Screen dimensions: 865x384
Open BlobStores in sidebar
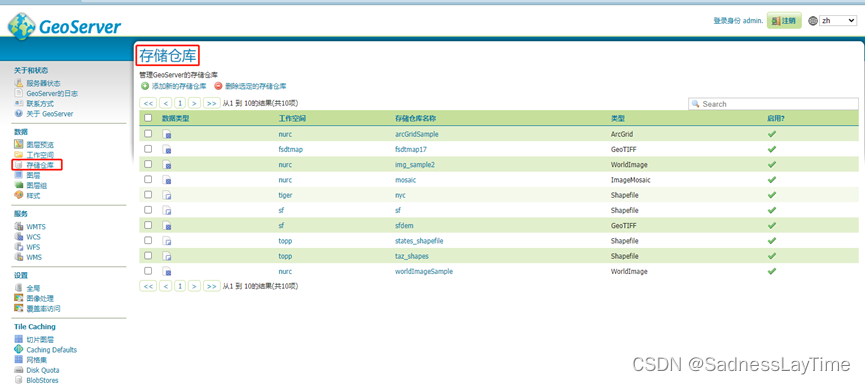click(42, 380)
